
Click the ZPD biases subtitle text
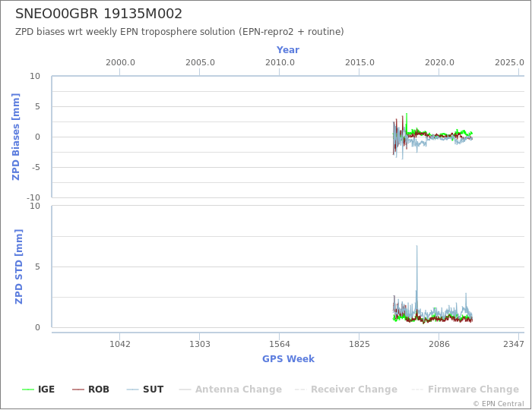pyautogui.click(x=179, y=32)
